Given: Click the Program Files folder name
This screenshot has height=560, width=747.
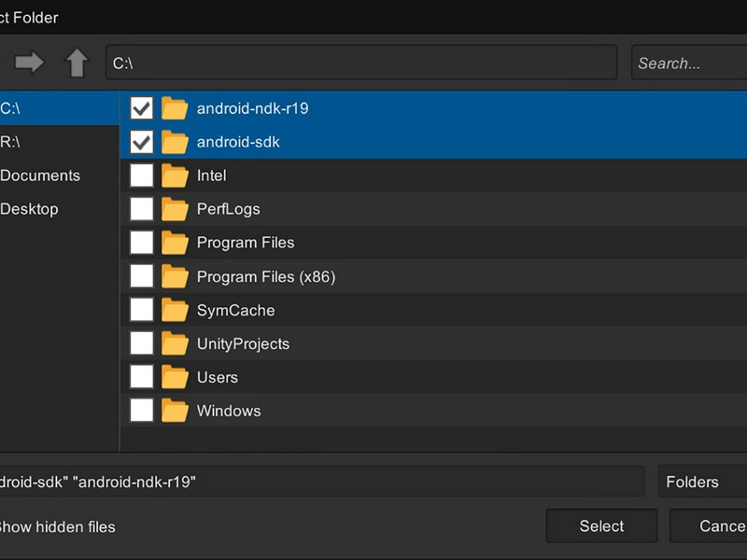Looking at the screenshot, I should 246,243.
